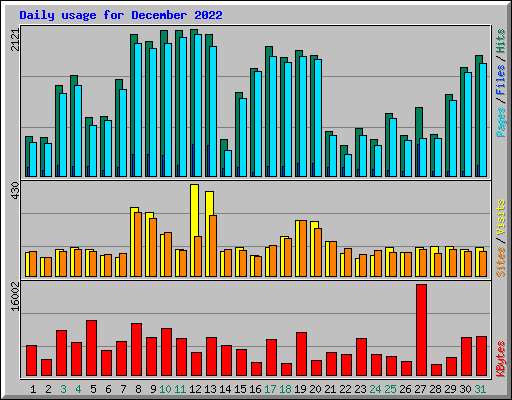Click the orange Sites bar for day 19
Screen dimensions: 512x400
pyautogui.click(x=303, y=248)
